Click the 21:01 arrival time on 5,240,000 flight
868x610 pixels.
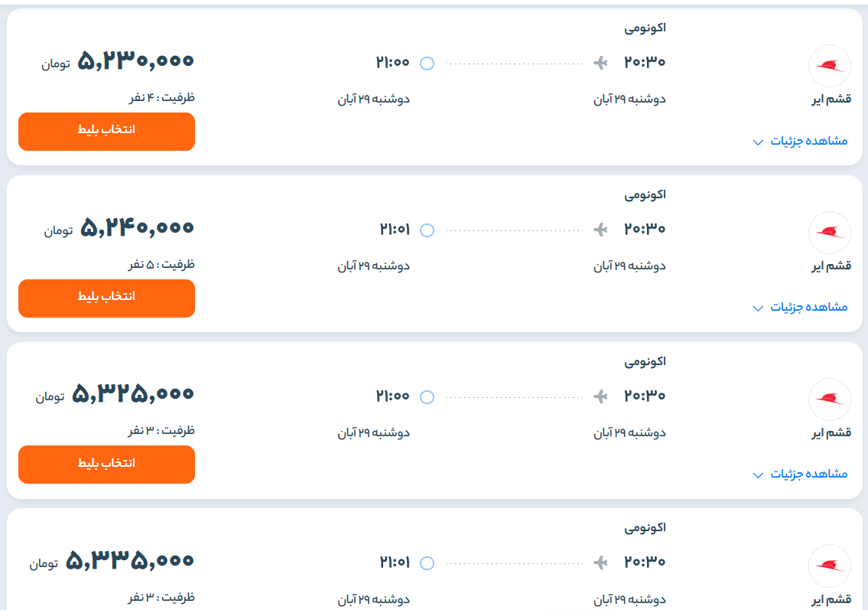point(395,229)
